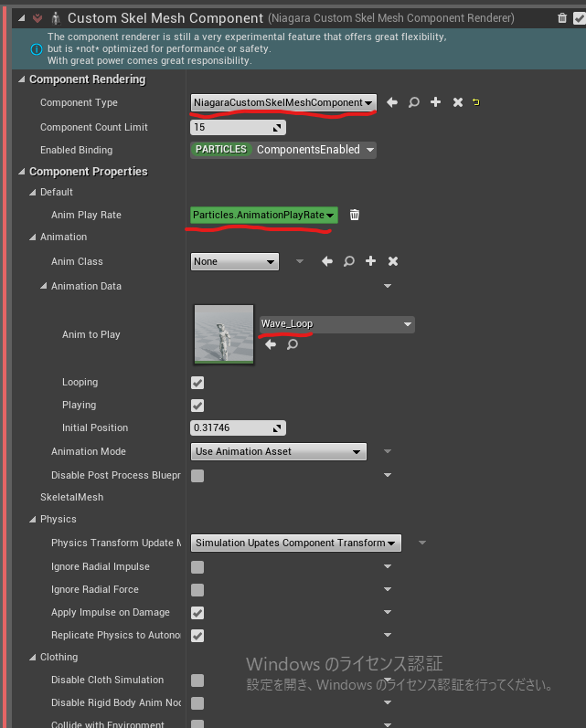Select the Anim to Play label

point(91,334)
